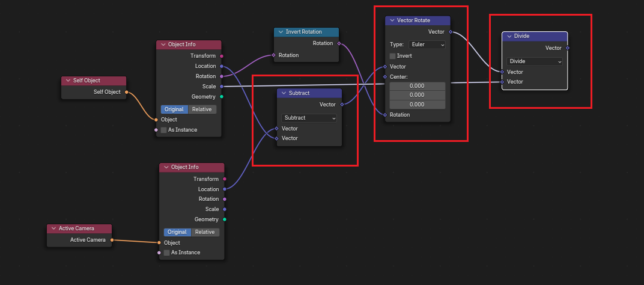Click the Active Camera node header

79,228
